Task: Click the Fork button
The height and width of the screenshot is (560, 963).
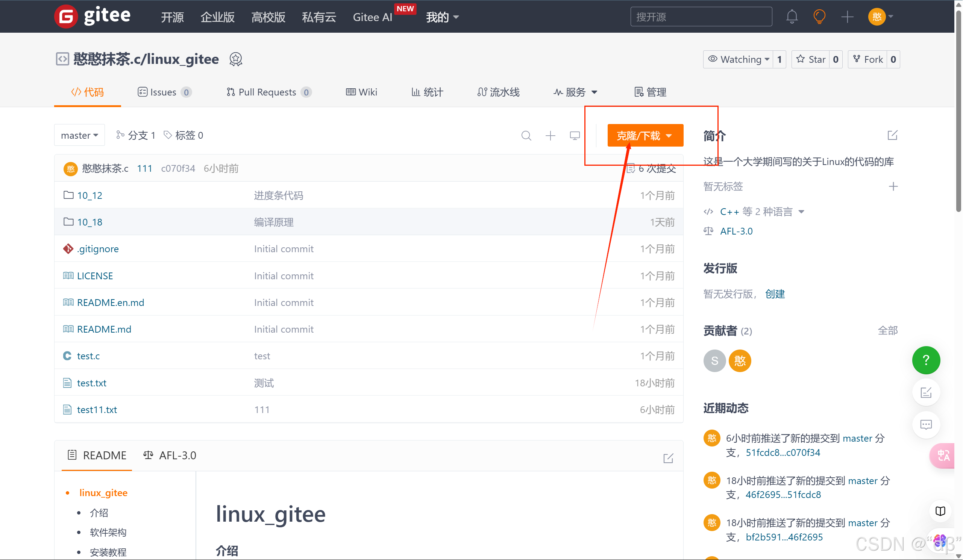Action: (867, 59)
